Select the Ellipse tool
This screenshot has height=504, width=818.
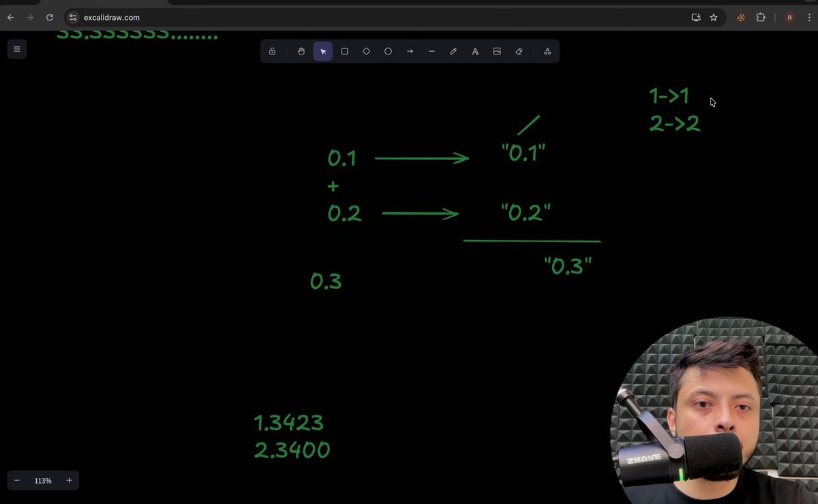click(x=388, y=51)
